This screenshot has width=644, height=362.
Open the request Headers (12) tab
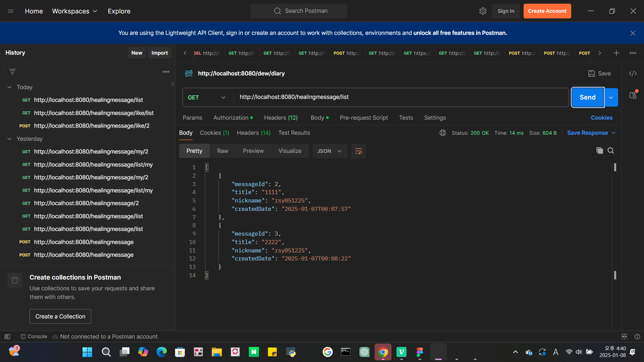[x=281, y=118]
